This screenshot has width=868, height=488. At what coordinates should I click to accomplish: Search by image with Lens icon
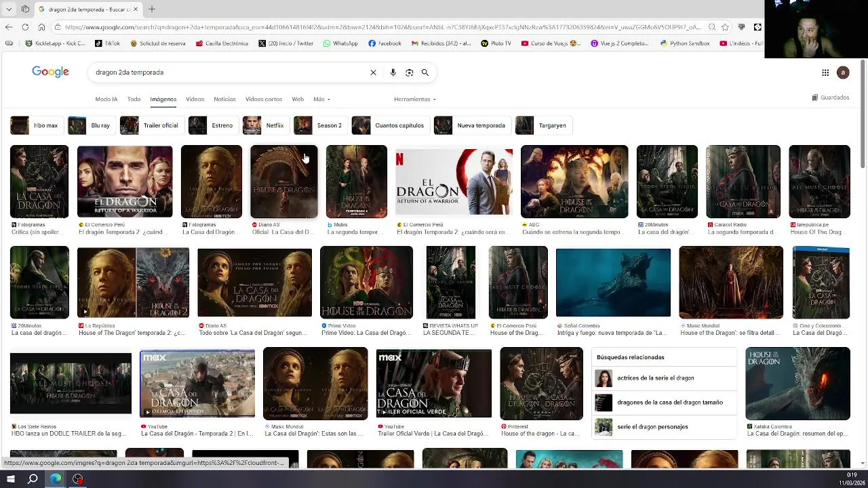pyautogui.click(x=409, y=73)
